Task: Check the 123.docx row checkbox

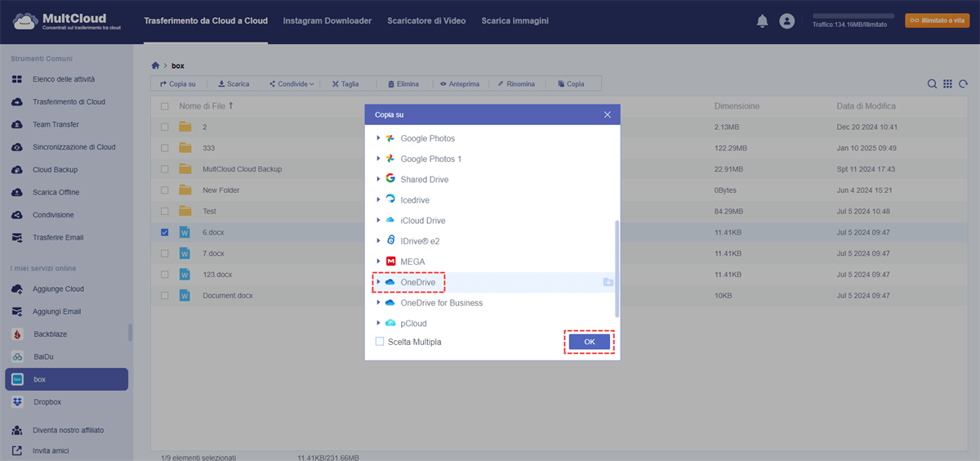Action: click(165, 275)
